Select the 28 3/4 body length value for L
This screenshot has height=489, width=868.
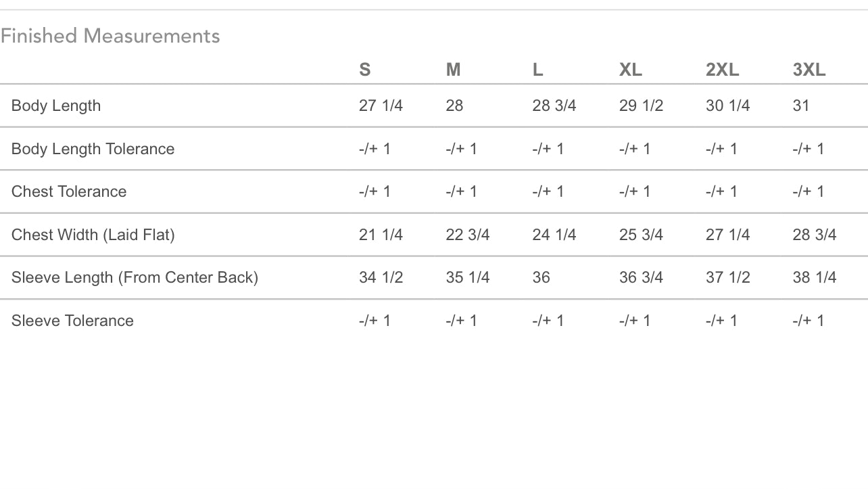click(x=554, y=106)
